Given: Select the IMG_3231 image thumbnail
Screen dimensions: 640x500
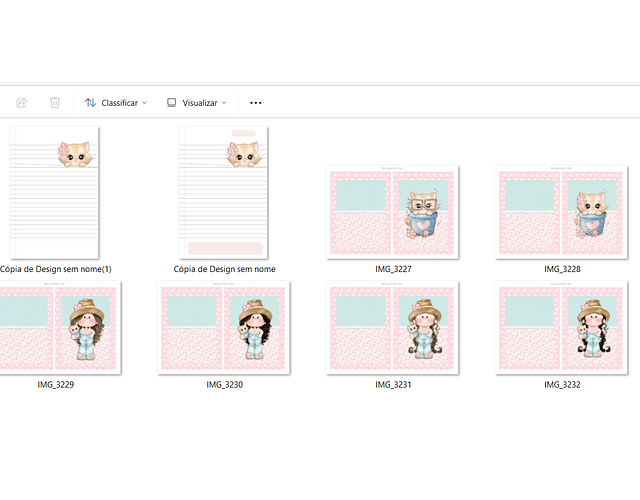Looking at the screenshot, I should tap(393, 327).
